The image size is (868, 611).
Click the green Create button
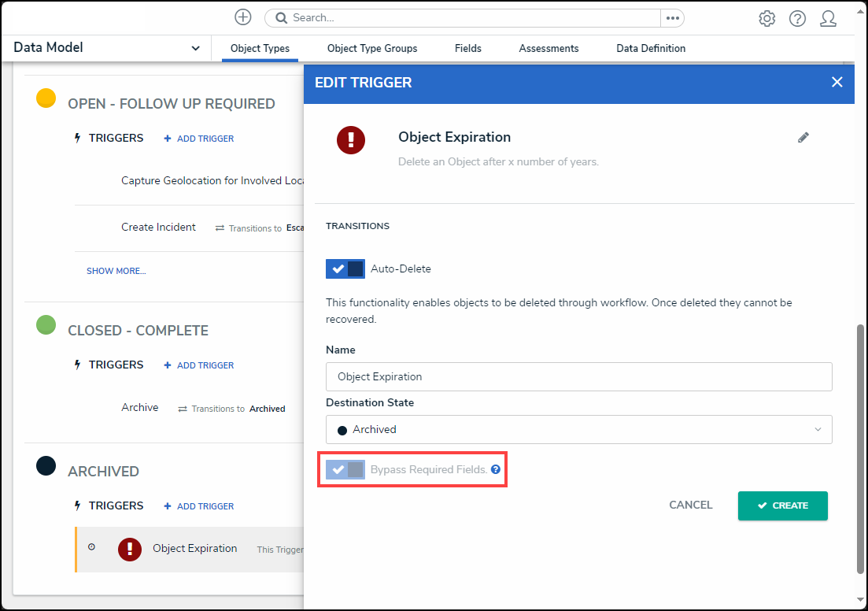coord(782,505)
